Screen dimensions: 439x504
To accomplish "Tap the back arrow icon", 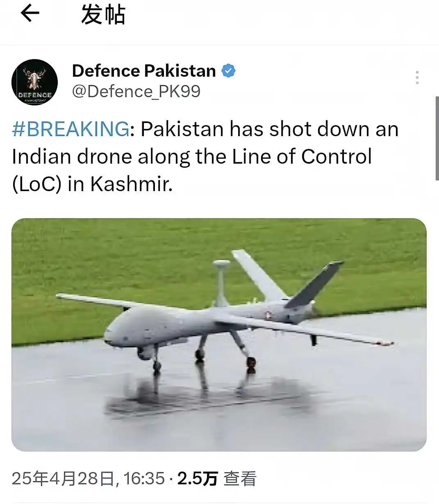I will pyautogui.click(x=30, y=14).
